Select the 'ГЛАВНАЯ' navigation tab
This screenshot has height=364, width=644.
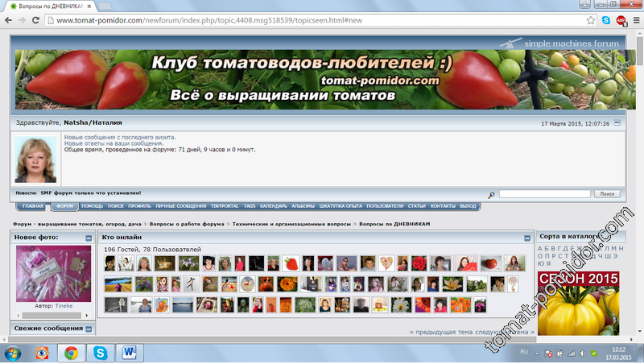click(33, 206)
